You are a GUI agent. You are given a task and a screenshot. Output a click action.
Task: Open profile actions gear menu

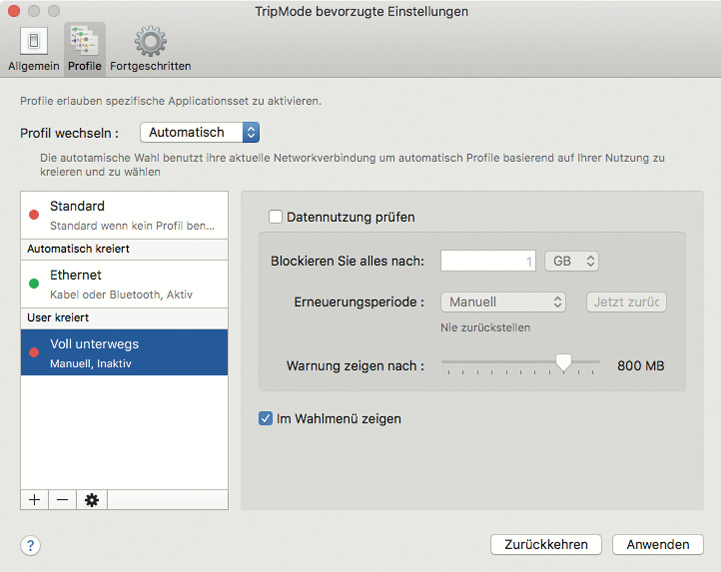[91, 500]
